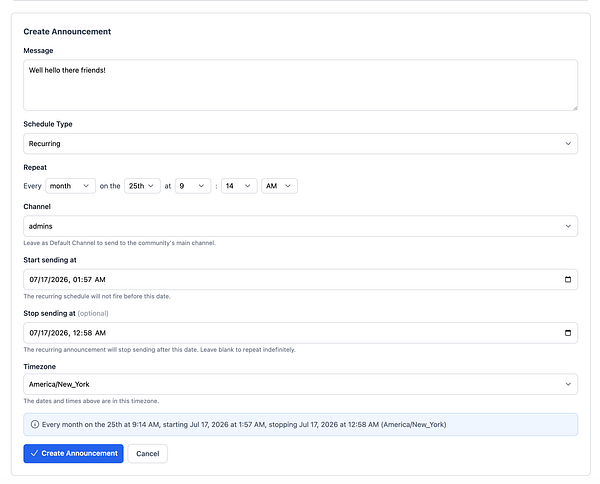Click the Message textarea resize handle
The height and width of the screenshot is (484, 600).
click(x=575, y=108)
